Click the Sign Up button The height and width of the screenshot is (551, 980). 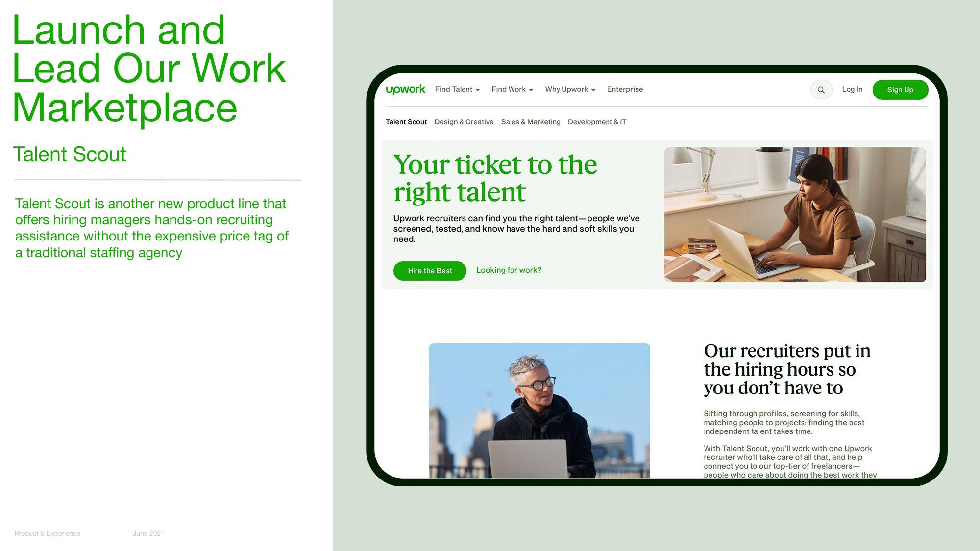(x=900, y=90)
